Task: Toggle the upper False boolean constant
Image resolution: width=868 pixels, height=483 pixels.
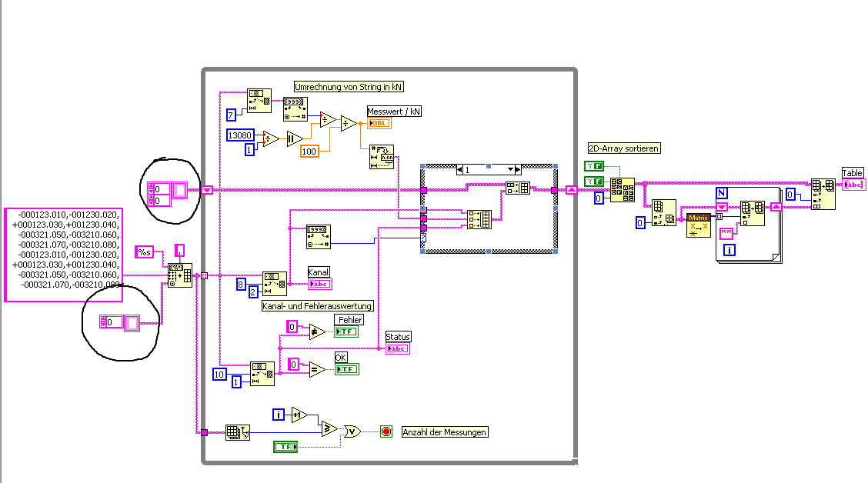Action: pyautogui.click(x=594, y=166)
